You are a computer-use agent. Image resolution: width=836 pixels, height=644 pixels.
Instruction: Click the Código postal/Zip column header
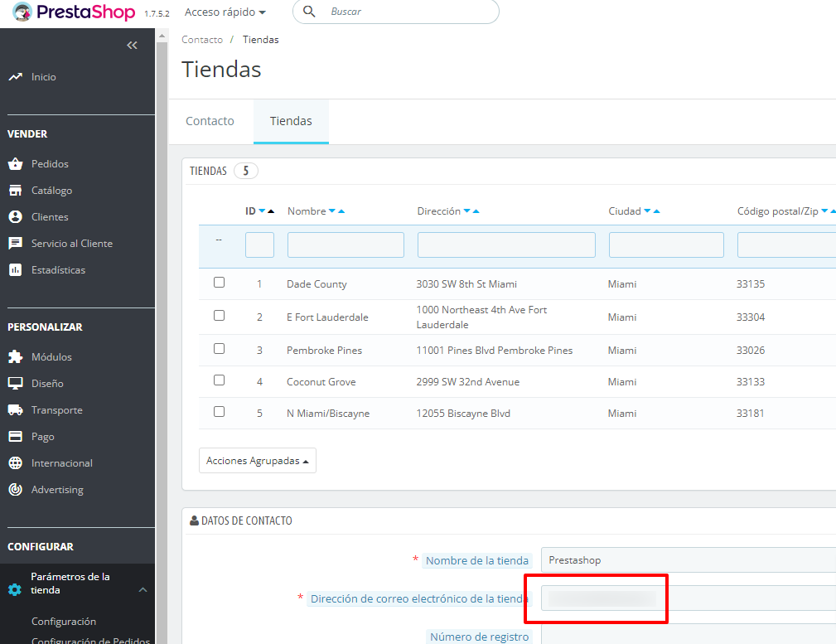click(777, 211)
